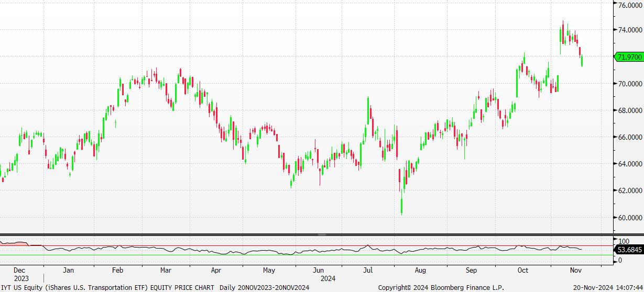Click the 2024 year label under Jun
Viewport: 644px width, 292px height.
328,278
